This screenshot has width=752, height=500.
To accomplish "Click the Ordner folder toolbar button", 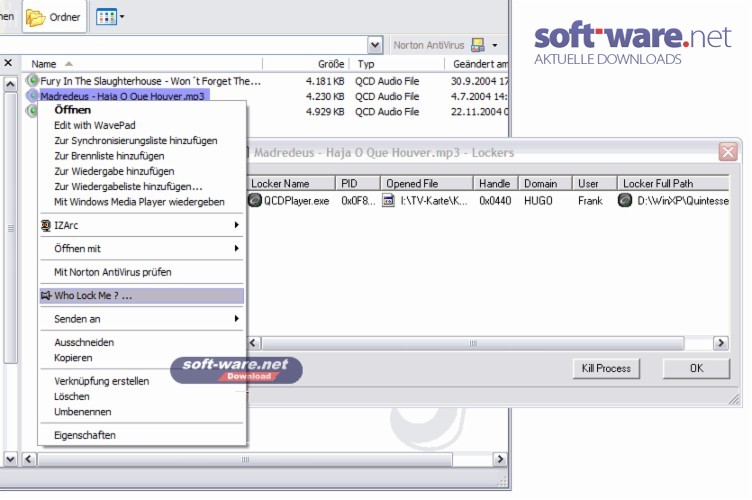I will tap(54, 17).
